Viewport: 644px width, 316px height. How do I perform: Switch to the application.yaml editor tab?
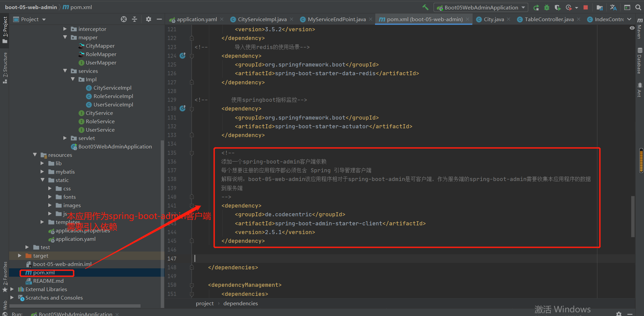[x=197, y=19]
